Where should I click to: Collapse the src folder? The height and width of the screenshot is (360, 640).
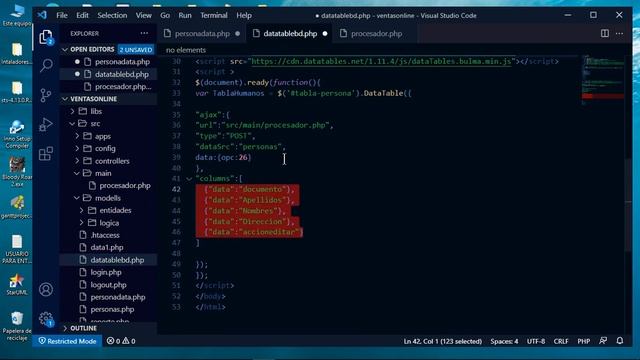[72, 123]
